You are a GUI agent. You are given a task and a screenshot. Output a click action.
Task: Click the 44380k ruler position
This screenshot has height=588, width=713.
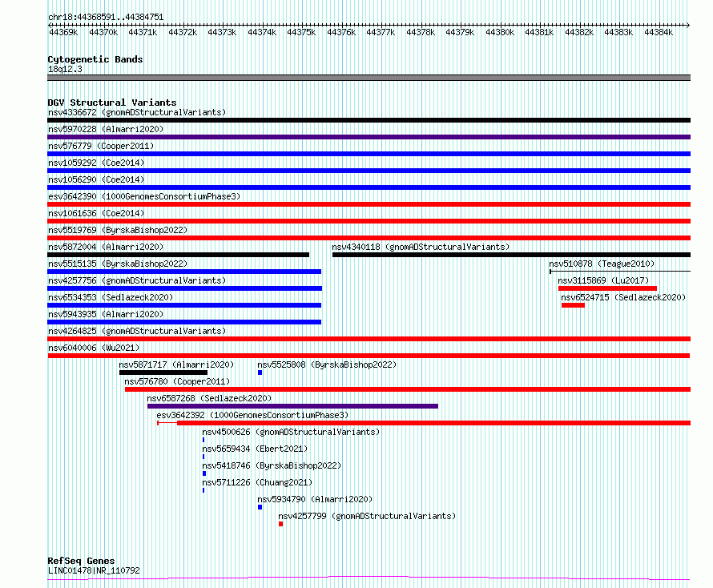500,32
